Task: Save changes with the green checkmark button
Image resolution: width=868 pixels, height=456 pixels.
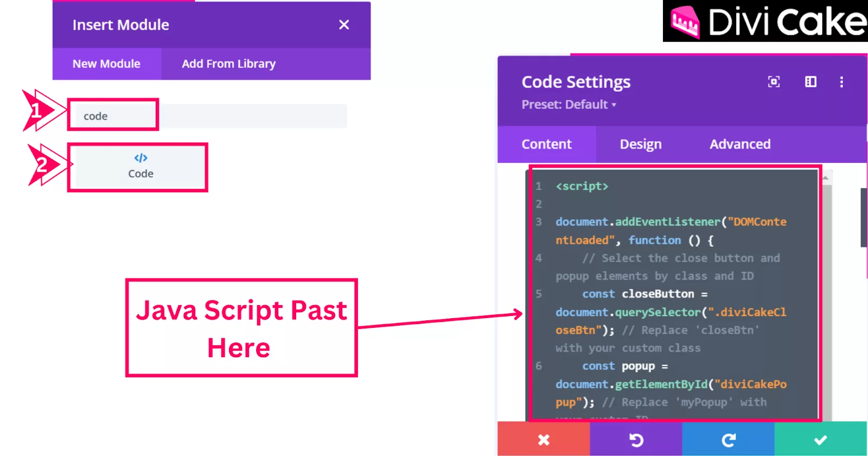Action: point(821,439)
